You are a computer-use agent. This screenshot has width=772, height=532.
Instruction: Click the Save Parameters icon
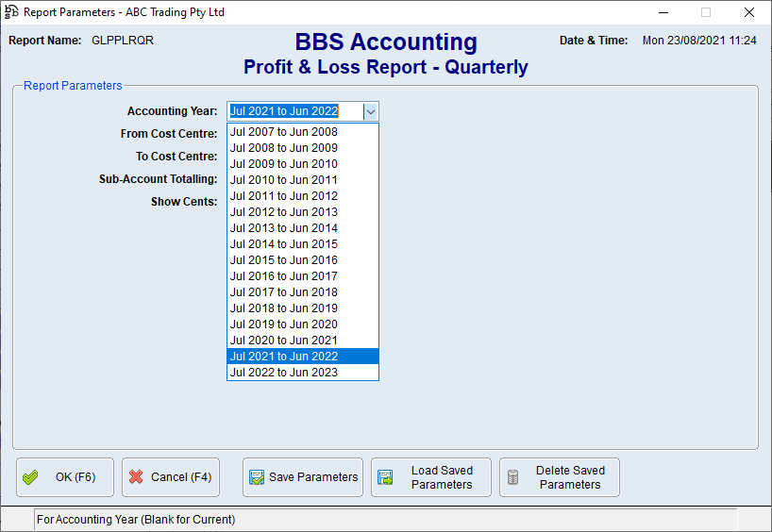(256, 477)
